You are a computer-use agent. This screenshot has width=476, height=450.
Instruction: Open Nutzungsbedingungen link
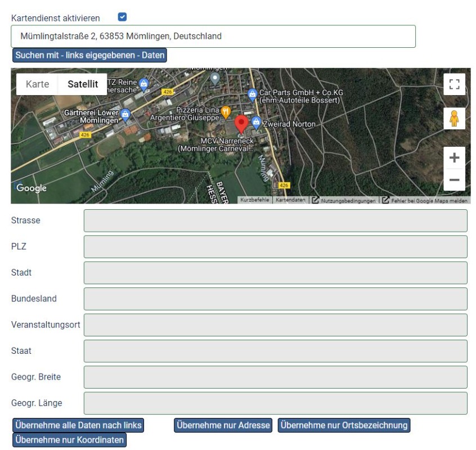coord(344,200)
